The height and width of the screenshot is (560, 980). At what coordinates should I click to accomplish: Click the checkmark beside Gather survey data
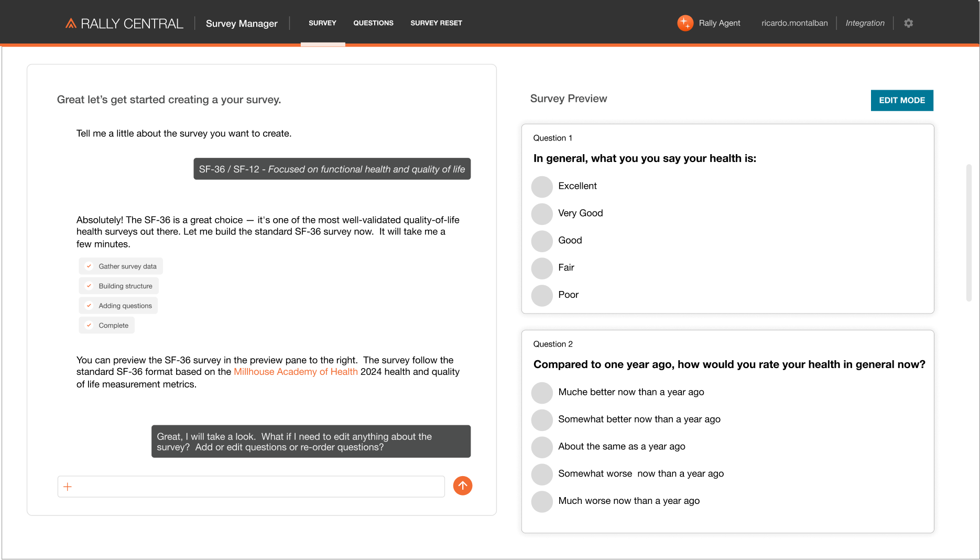tap(89, 266)
